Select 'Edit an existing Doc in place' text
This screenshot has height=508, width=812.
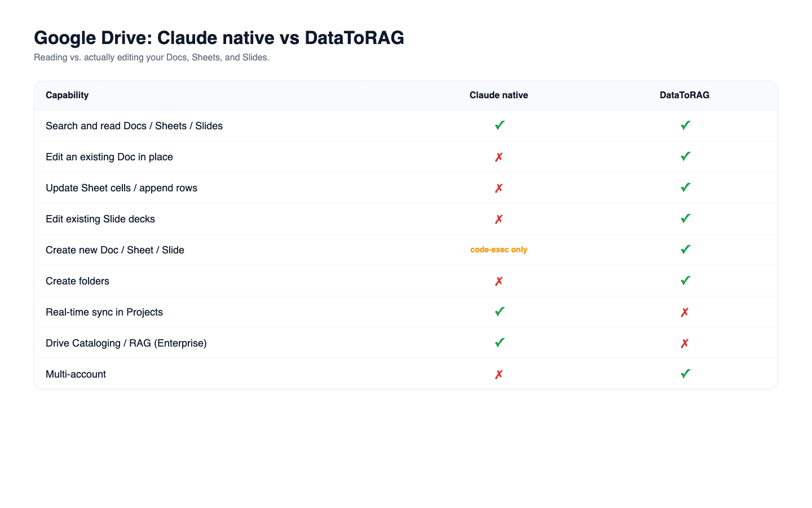click(x=109, y=157)
